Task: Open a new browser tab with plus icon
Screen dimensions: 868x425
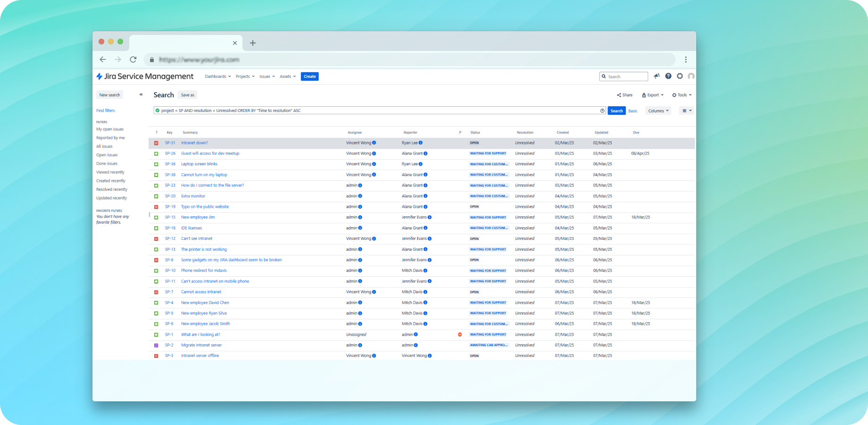Action: pyautogui.click(x=253, y=43)
